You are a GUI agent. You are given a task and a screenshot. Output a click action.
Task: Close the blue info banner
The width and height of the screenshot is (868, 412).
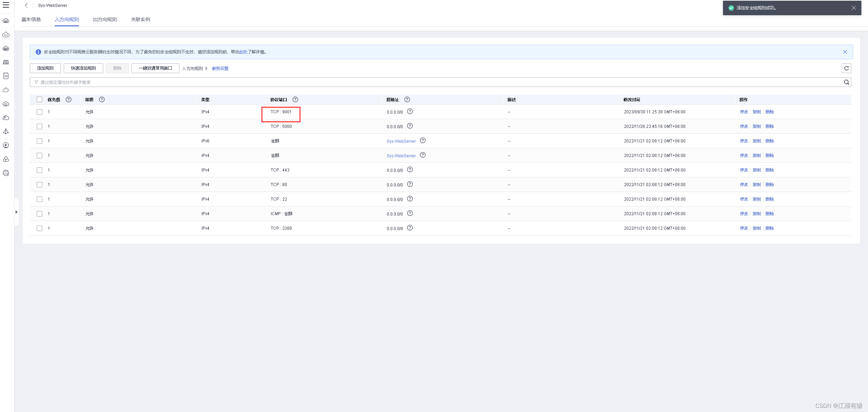(845, 52)
